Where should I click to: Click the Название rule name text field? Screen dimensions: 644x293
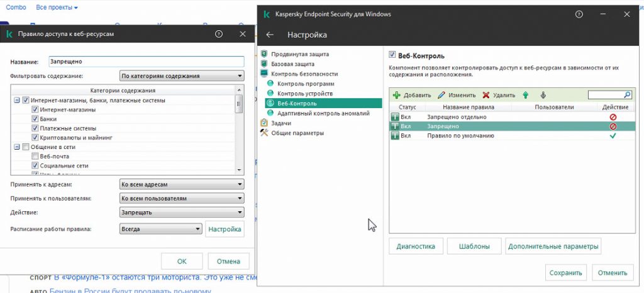pos(146,62)
